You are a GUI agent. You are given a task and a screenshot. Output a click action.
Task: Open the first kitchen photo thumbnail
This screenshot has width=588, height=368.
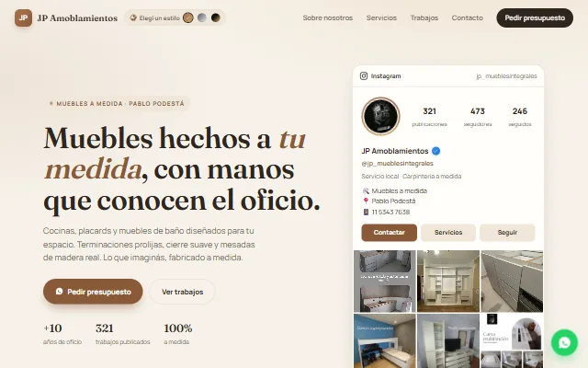[385, 282]
